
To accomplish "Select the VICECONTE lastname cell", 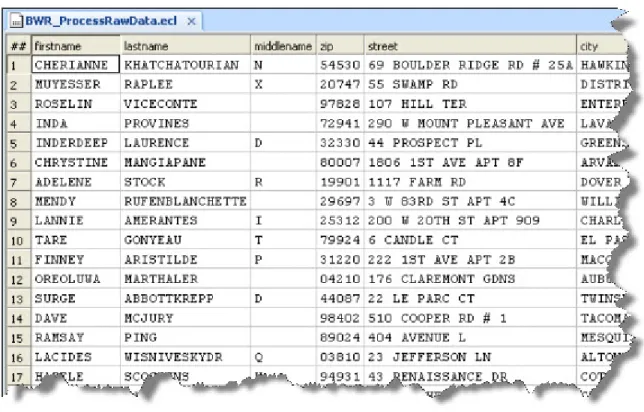I will 186,104.
